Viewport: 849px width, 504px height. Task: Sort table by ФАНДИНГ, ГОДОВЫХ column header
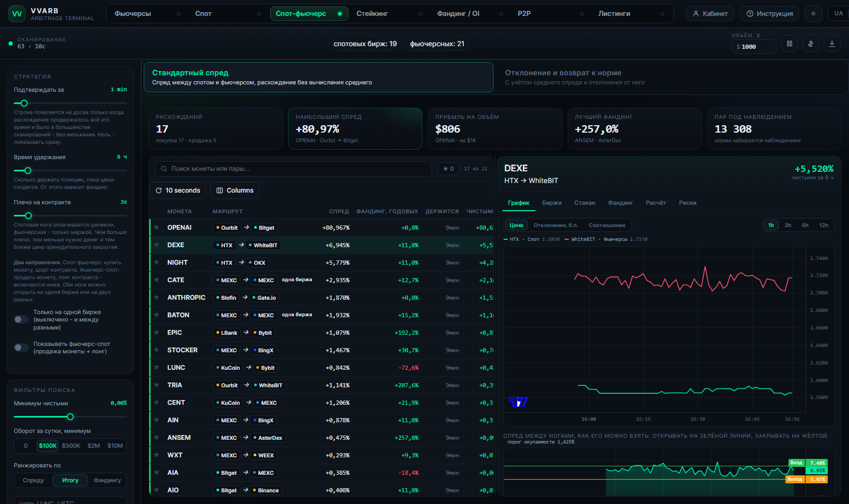[387, 212]
